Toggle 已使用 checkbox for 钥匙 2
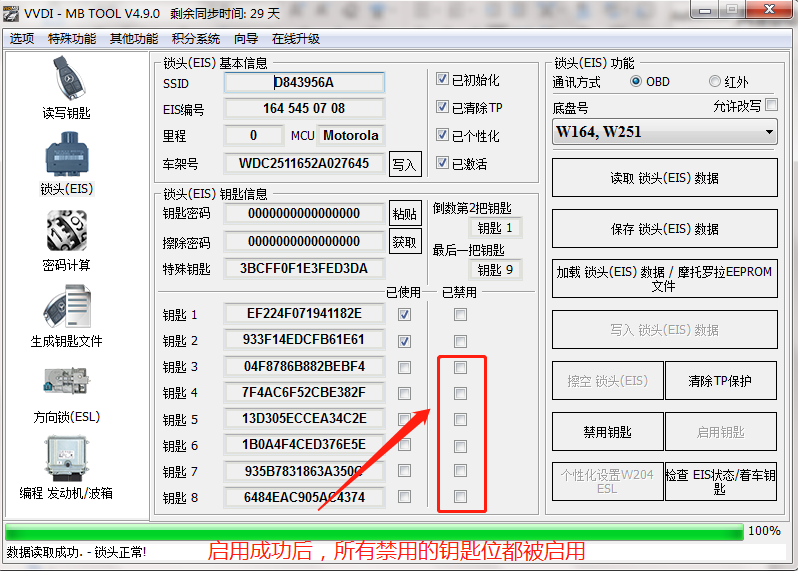This screenshot has height=571, width=798. coord(405,341)
